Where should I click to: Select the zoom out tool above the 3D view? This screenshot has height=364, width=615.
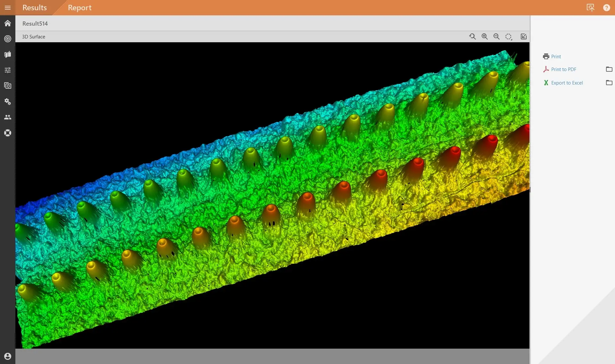point(496,36)
